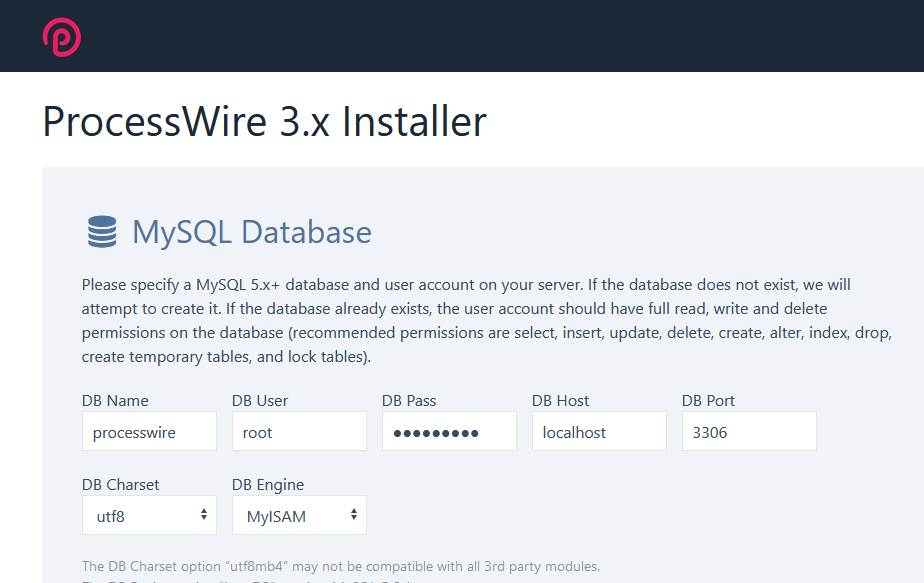
Task: Select the DB Host localhost field
Action: [x=599, y=432]
